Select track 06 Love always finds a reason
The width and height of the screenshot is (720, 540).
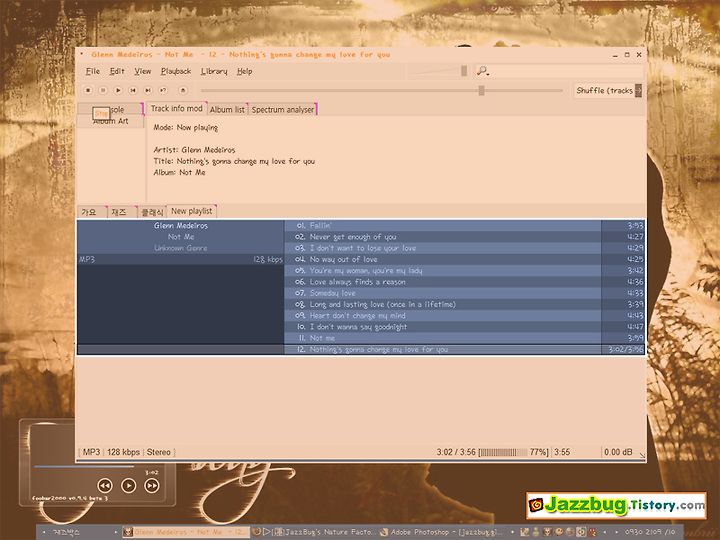pos(464,282)
